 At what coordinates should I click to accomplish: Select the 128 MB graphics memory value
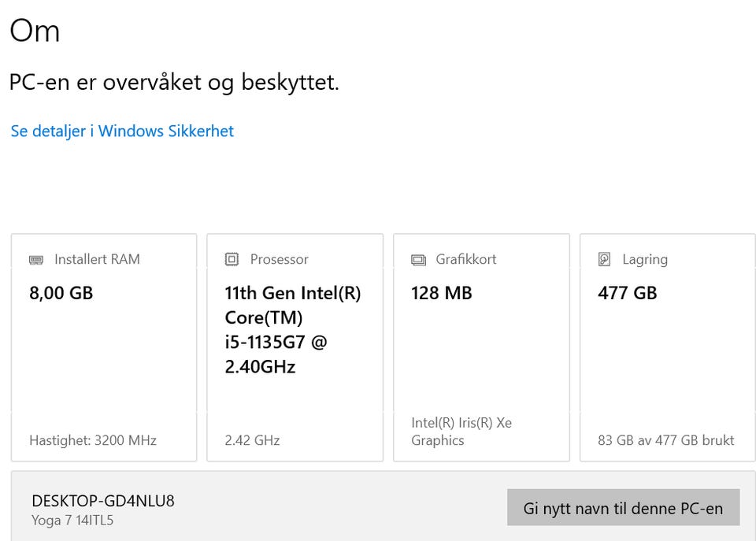(441, 293)
